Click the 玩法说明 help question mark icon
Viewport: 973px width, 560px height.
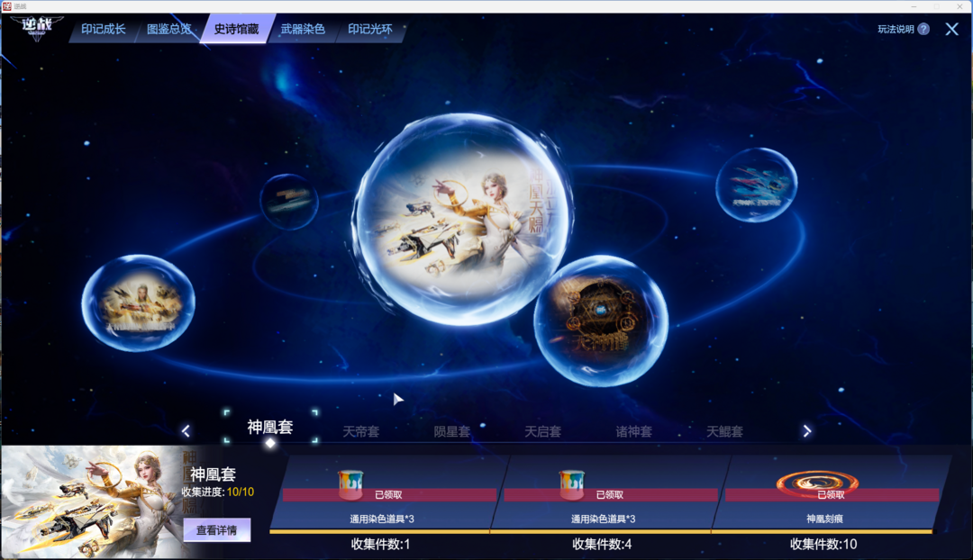[x=923, y=29]
